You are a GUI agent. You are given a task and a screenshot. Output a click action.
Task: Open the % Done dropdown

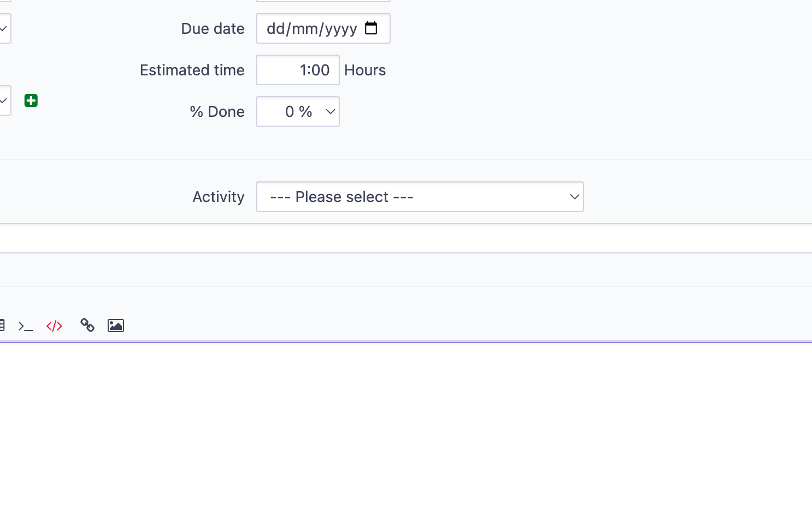coord(298,111)
